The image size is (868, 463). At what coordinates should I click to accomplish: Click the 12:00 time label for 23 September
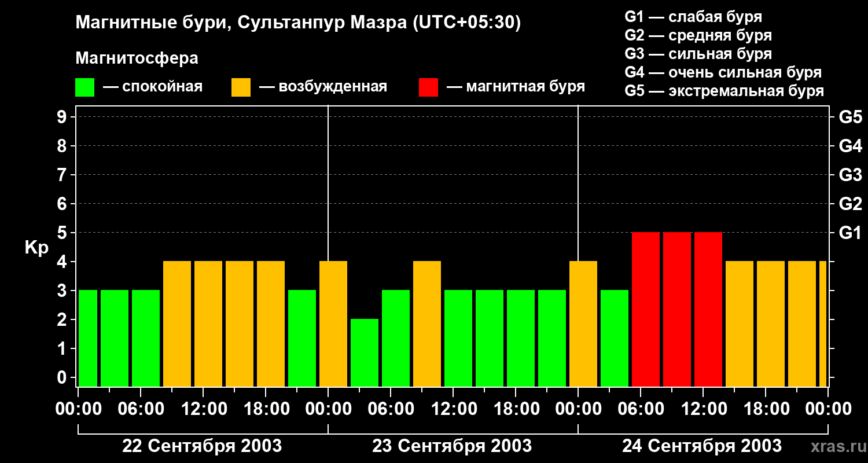(453, 409)
